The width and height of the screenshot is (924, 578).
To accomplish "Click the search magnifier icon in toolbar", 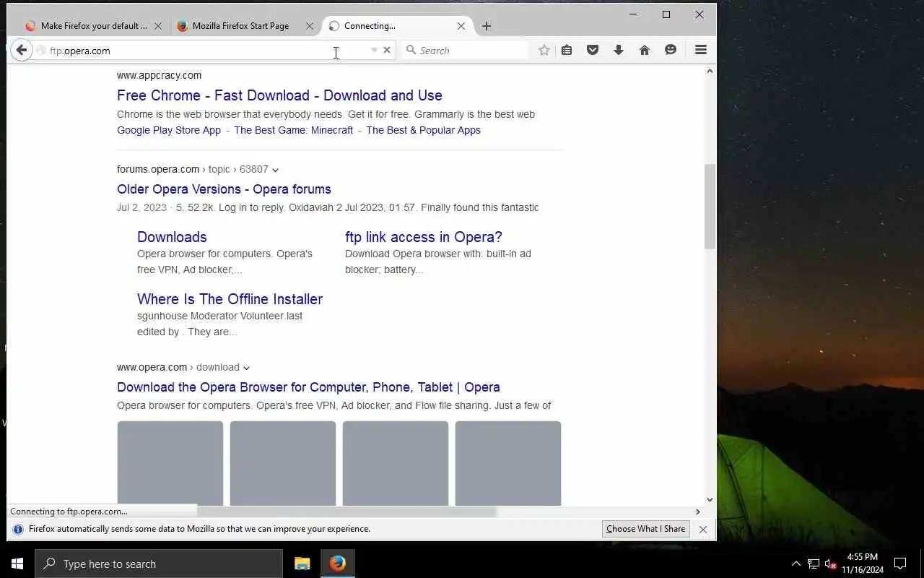I will [x=411, y=50].
